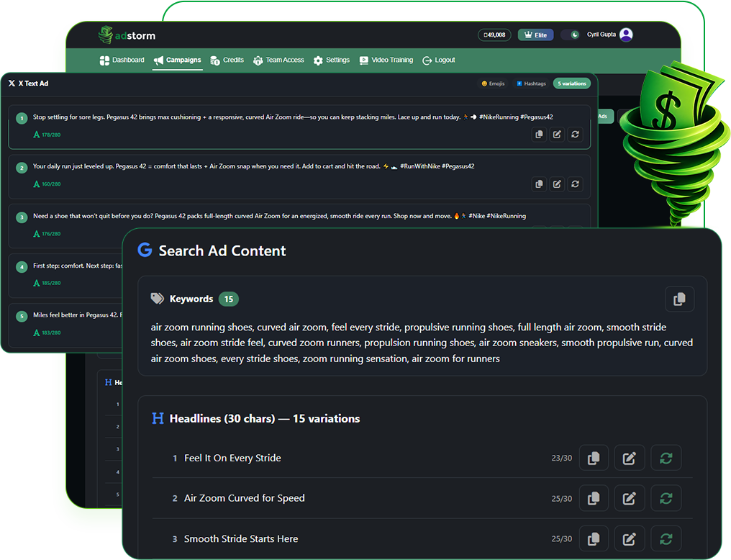This screenshot has width=731, height=560.
Task: Click the 49,008 credits badge
Action: 494,35
